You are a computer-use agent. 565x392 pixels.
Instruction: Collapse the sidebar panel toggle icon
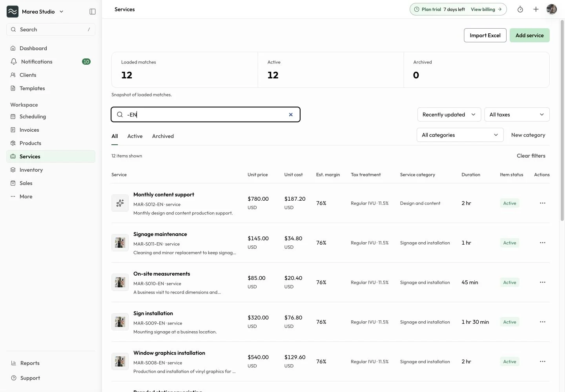click(93, 12)
